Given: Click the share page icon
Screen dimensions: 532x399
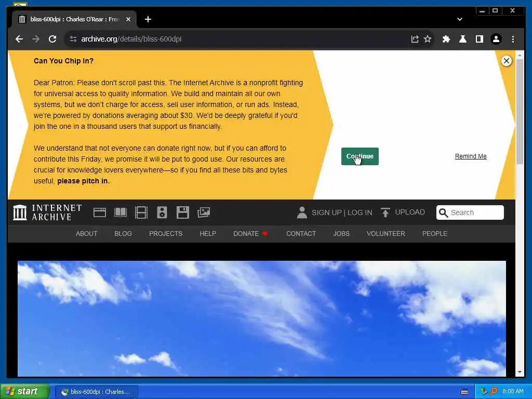Looking at the screenshot, I should tap(415, 39).
